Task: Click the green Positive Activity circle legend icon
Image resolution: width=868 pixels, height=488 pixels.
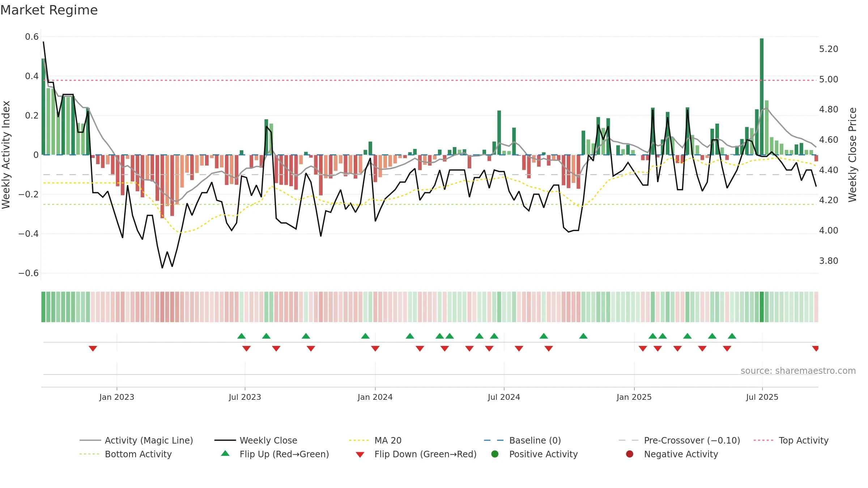Action: tap(495, 454)
